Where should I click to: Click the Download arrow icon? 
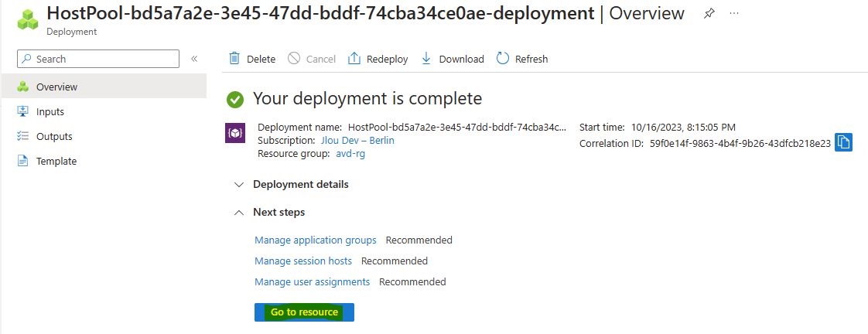426,59
